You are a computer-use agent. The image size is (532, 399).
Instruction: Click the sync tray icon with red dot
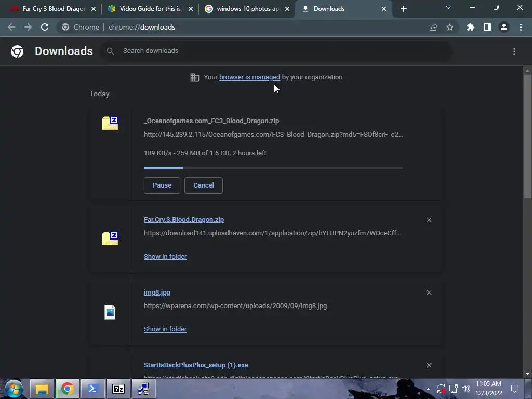pyautogui.click(x=441, y=389)
